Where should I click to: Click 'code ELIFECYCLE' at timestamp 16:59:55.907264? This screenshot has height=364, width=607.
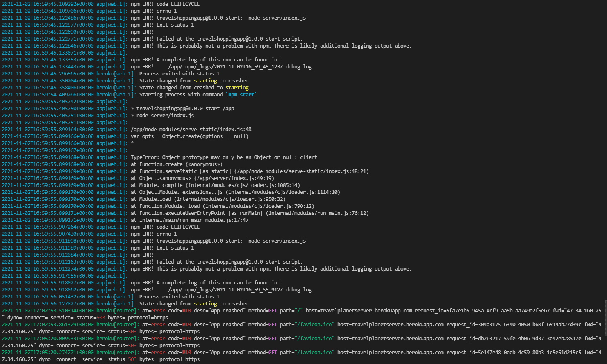(x=101, y=227)
